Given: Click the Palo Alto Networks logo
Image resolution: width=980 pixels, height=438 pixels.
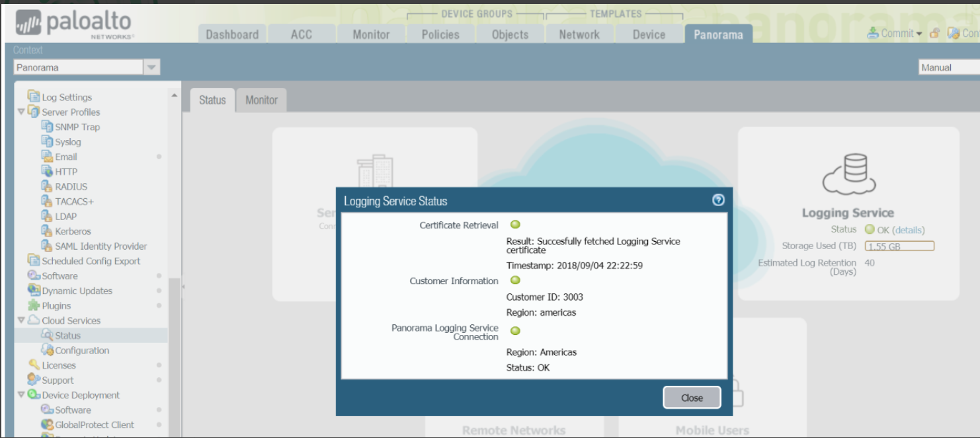Looking at the screenshot, I should pos(73,24).
